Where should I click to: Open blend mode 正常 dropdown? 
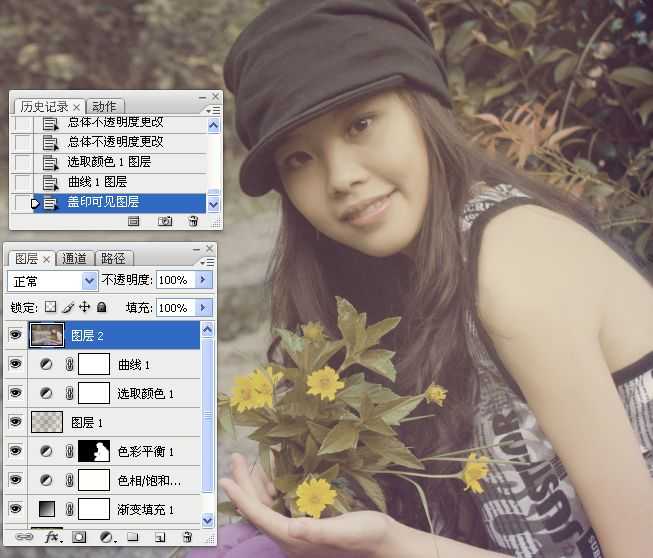click(89, 281)
